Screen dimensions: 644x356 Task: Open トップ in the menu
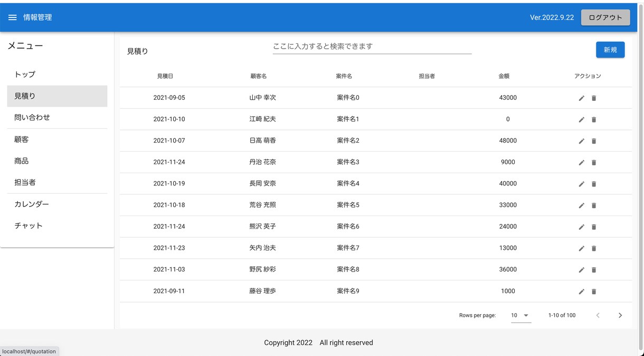[57, 74]
